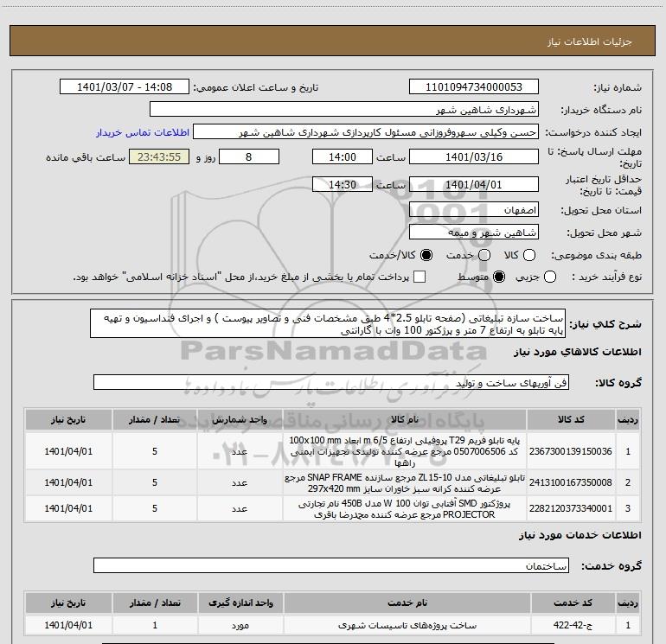Choose the جزیی purchase type radio
This screenshot has height=644, width=666.
[550, 277]
